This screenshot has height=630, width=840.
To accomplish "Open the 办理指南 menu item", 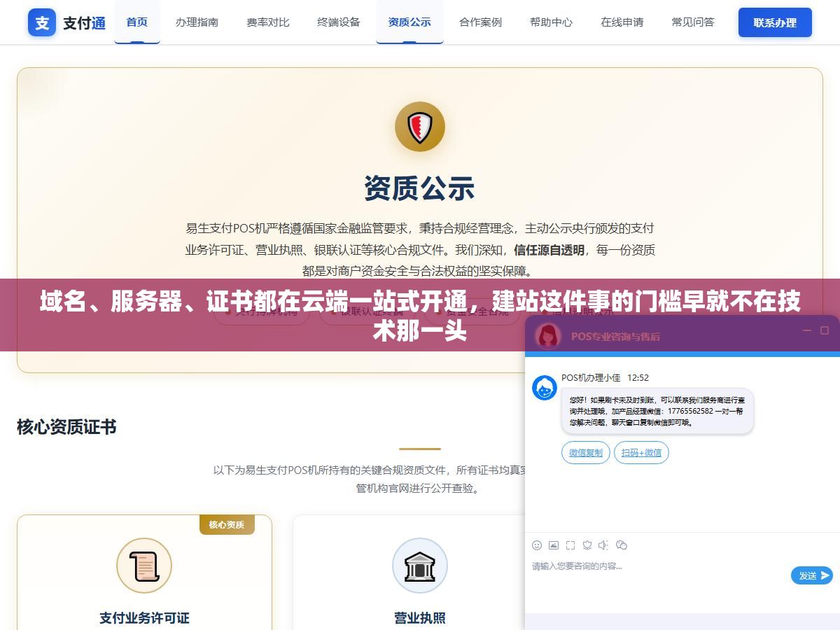I will tap(197, 22).
